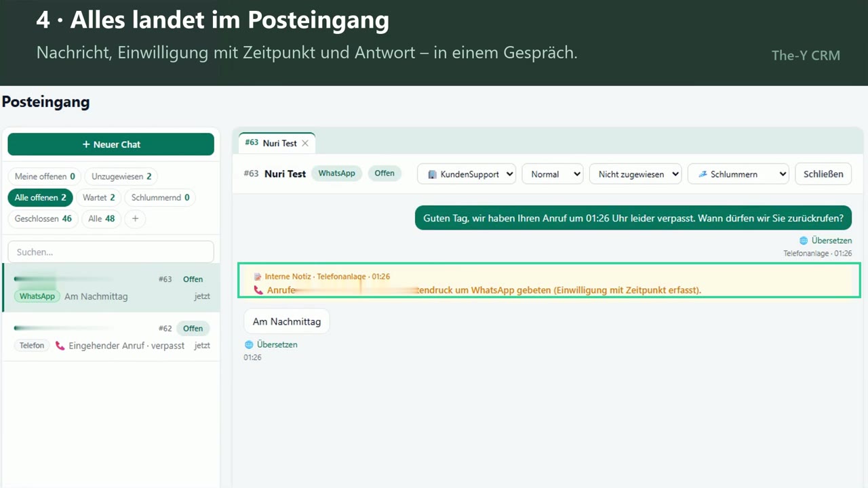The height and width of the screenshot is (488, 868).
Task: Show Geschlossen conversations
Action: coord(43,218)
